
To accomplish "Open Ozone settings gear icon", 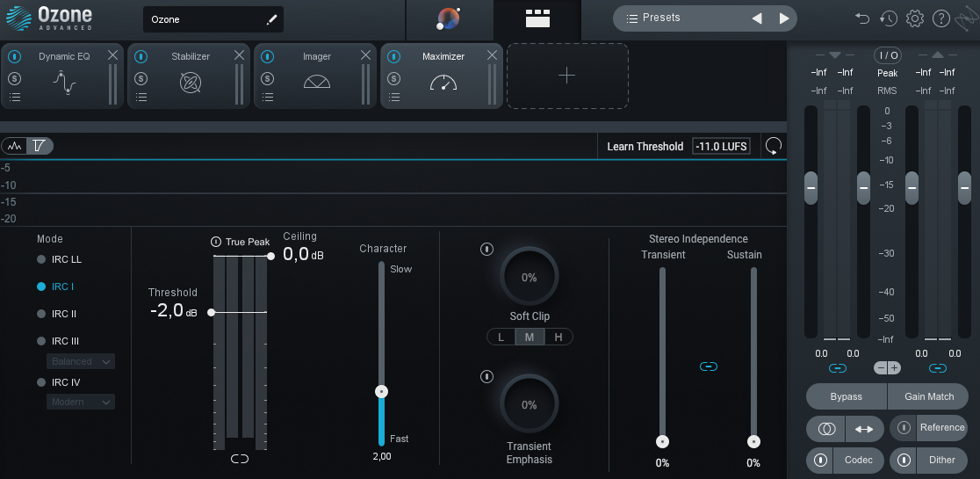I will click(915, 18).
